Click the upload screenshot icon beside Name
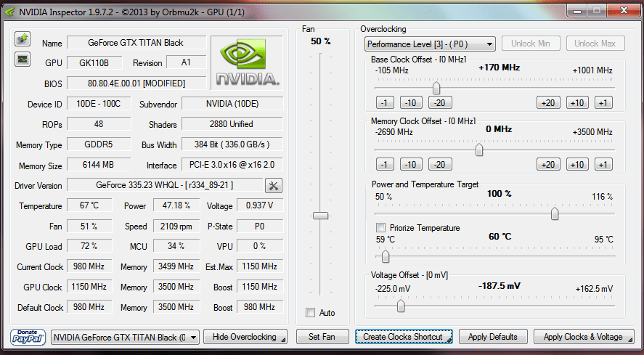The width and height of the screenshot is (644, 355). pos(23,39)
